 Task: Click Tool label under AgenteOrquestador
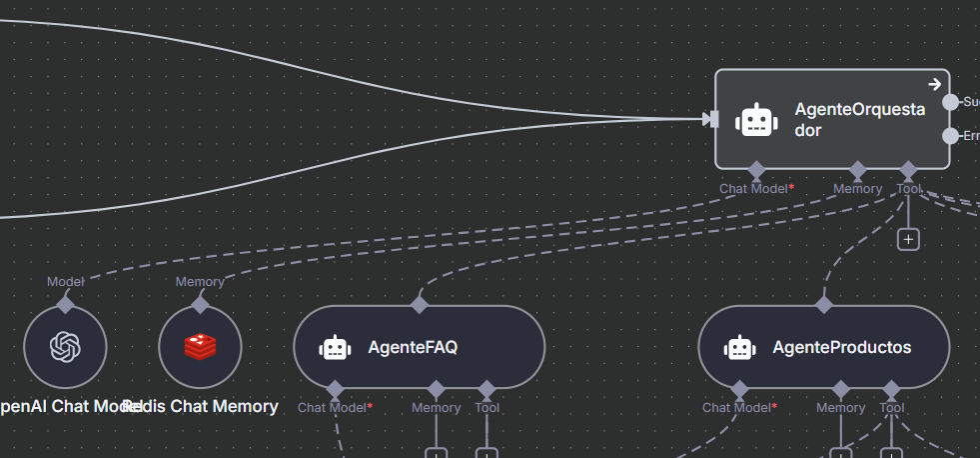(x=908, y=188)
